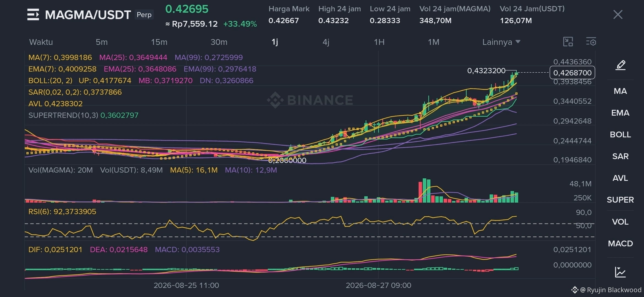
Task: Click the Rp7,559.12 converted price
Action: (x=191, y=24)
